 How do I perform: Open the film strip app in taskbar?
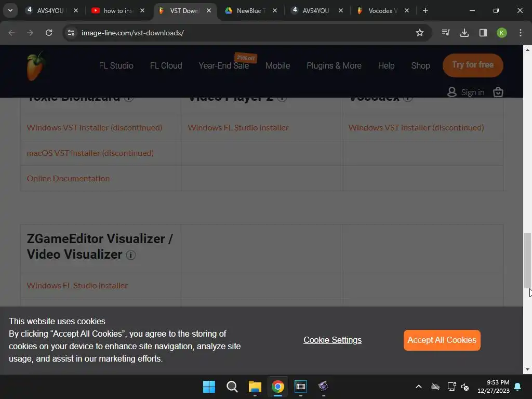pyautogui.click(x=301, y=387)
